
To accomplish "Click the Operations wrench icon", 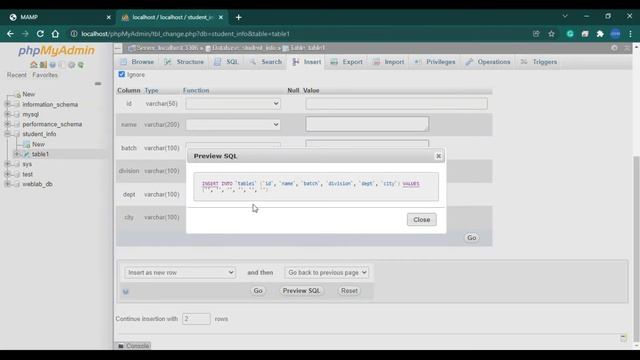I will tap(469, 62).
